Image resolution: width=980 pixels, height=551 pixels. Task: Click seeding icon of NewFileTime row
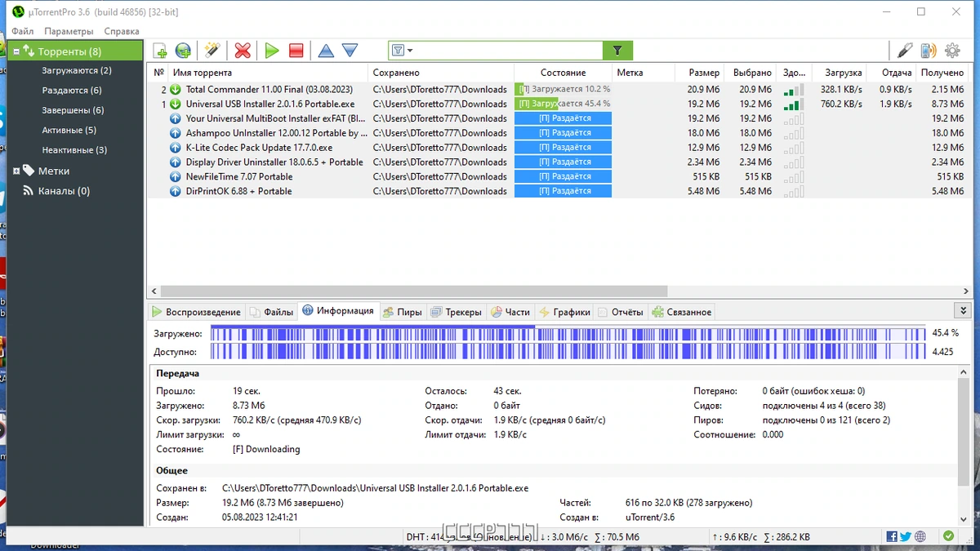pos(175,176)
